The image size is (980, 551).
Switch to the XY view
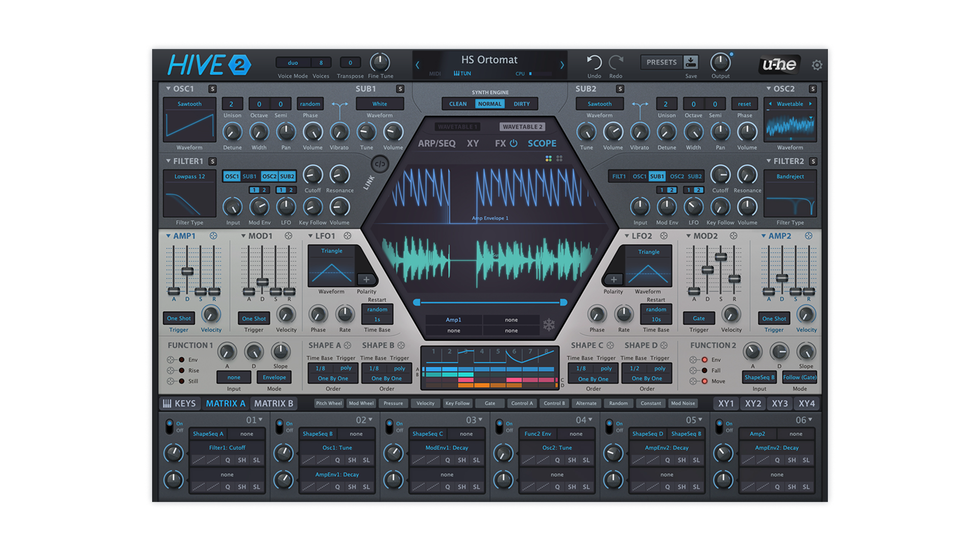473,143
